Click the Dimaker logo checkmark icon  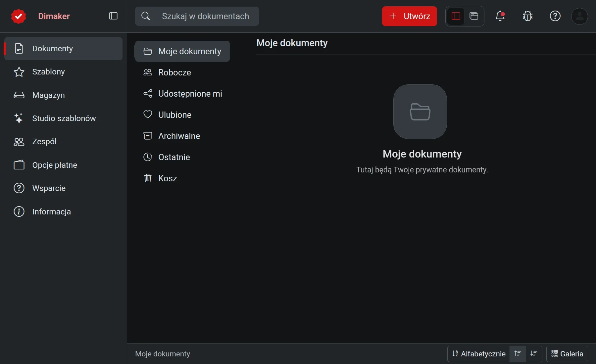(19, 16)
